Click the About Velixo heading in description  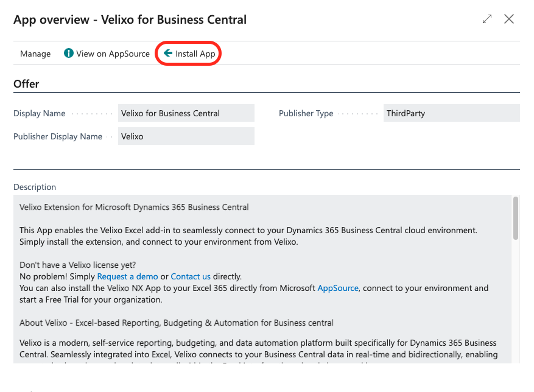177,323
